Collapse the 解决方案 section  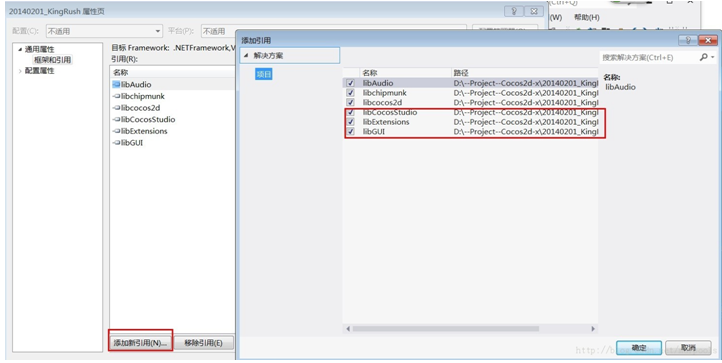pos(246,55)
